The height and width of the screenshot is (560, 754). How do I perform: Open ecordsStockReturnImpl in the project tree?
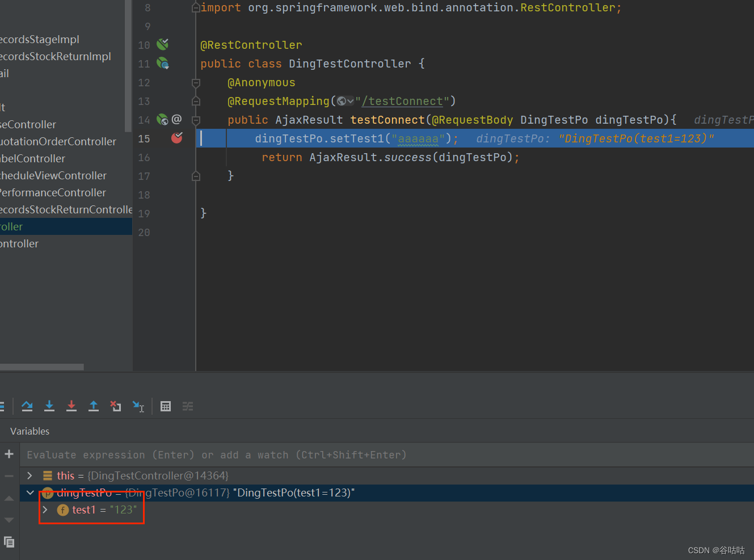[56, 56]
